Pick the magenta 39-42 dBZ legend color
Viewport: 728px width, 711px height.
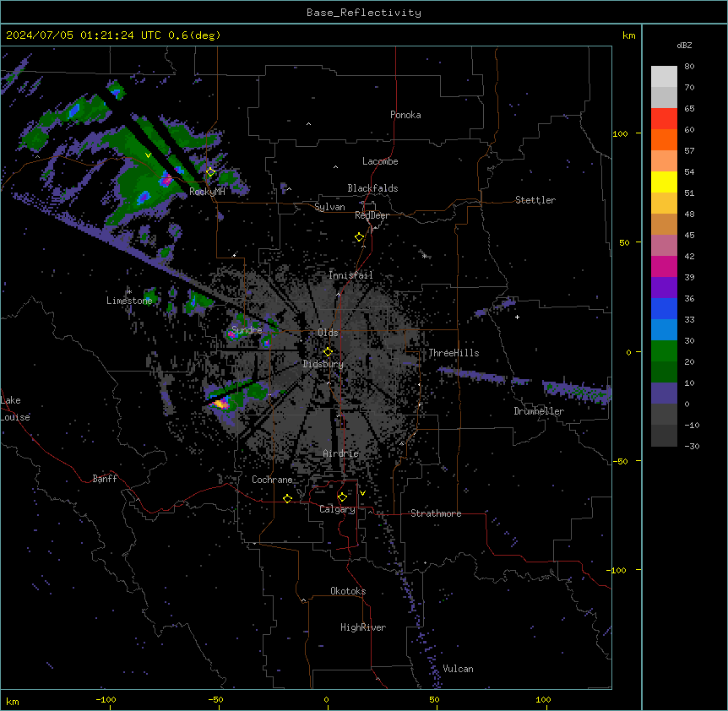664,266
